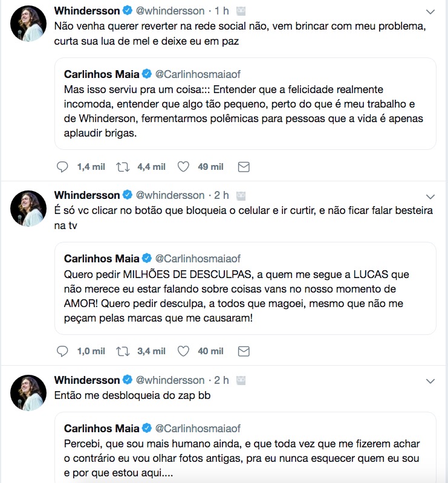448x483 pixels.
Task: Like the tweet with 40 mil likes
Action: (x=184, y=351)
